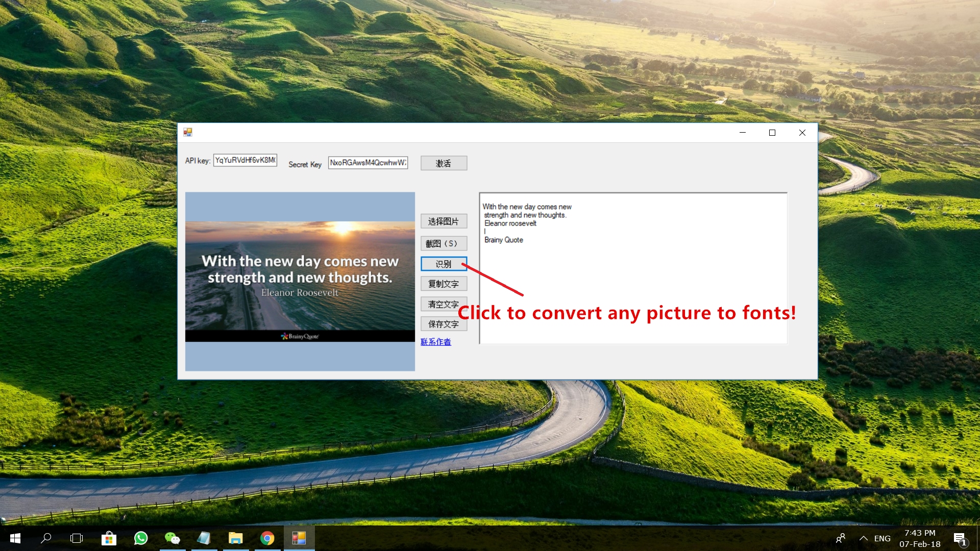The width and height of the screenshot is (980, 551).
Task: Show hidden system tray icons
Action: click(864, 538)
